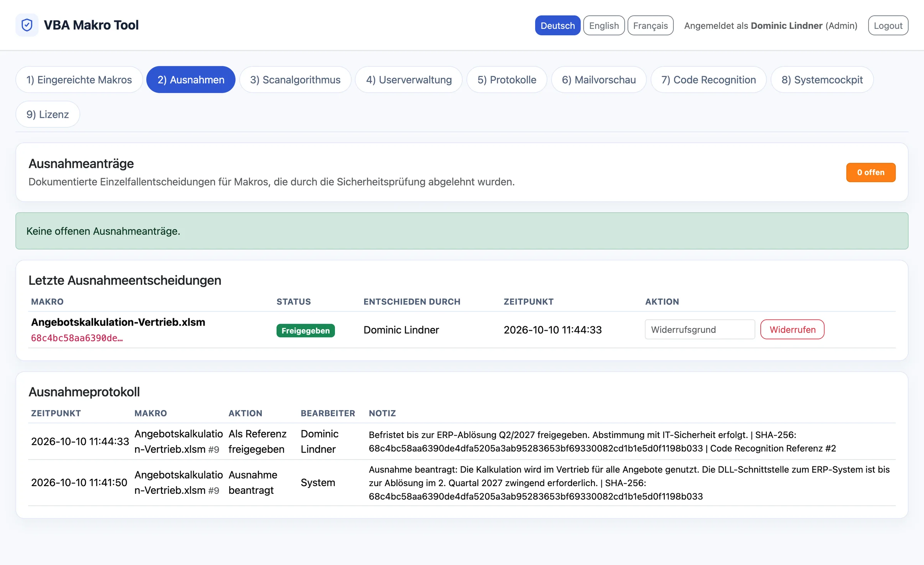Viewport: 924px width, 565px height.
Task: Go to the Userverwaltung tab
Action: (x=408, y=80)
